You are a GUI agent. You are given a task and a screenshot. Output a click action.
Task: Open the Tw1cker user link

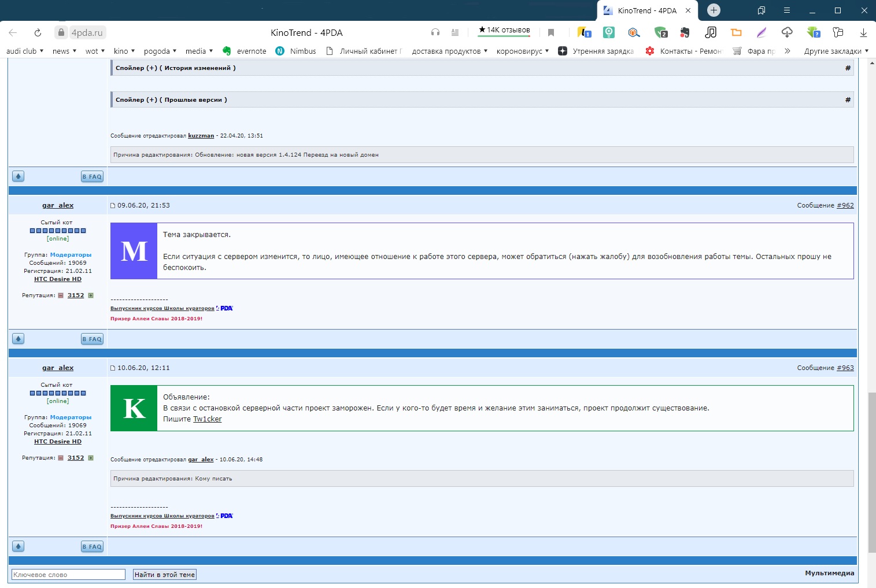click(207, 419)
